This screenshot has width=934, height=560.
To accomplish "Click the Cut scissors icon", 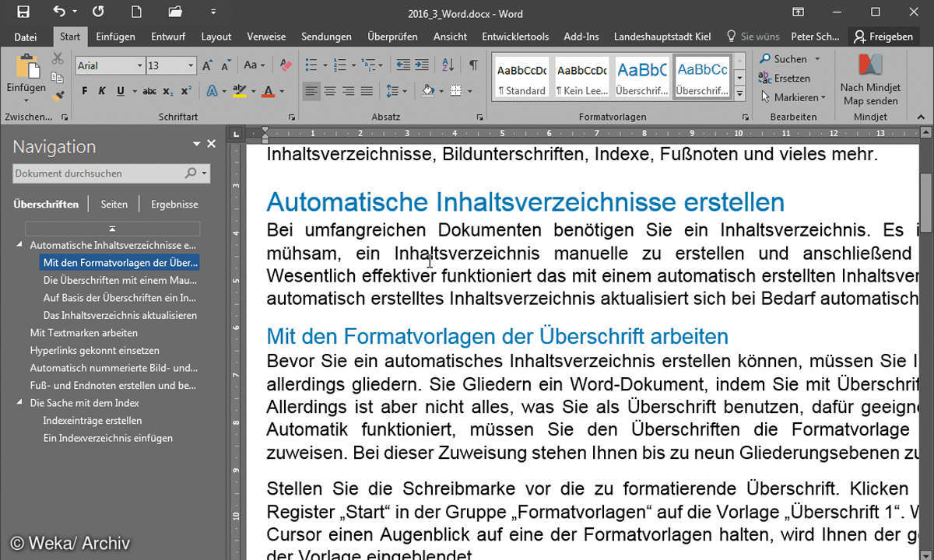I will coord(58,58).
